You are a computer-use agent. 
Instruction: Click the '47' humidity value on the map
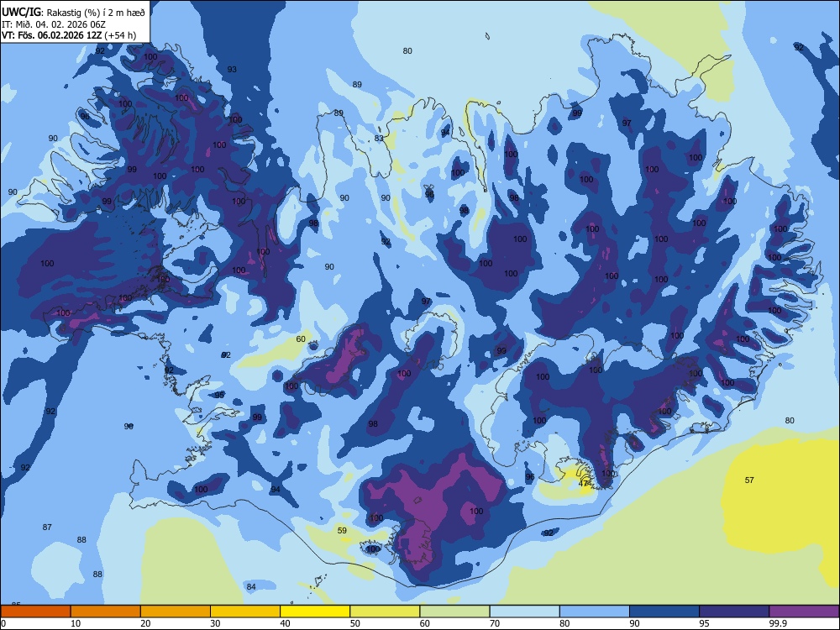[583, 483]
